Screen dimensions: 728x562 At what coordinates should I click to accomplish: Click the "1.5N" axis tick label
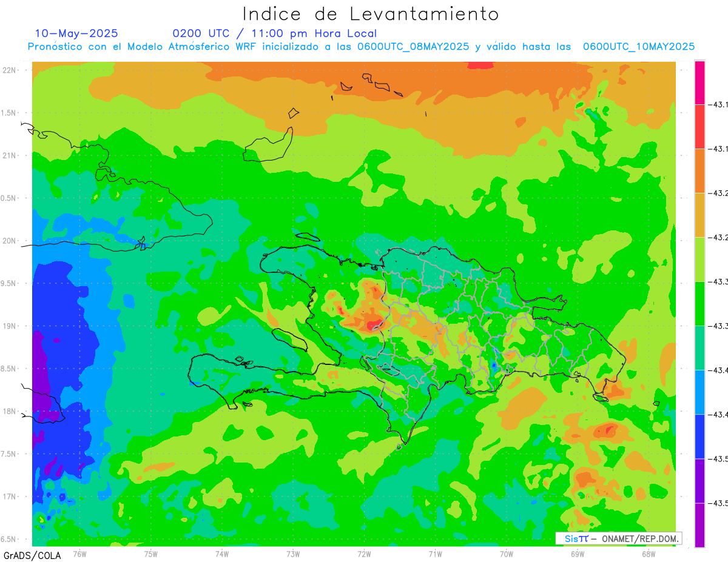(9, 113)
